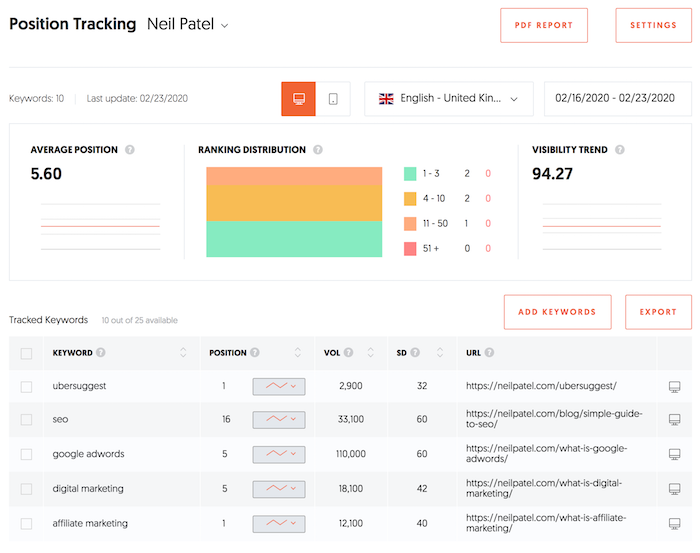Open English - United Kingdom language dropdown
Viewport: 700px width, 553px height.
click(449, 99)
